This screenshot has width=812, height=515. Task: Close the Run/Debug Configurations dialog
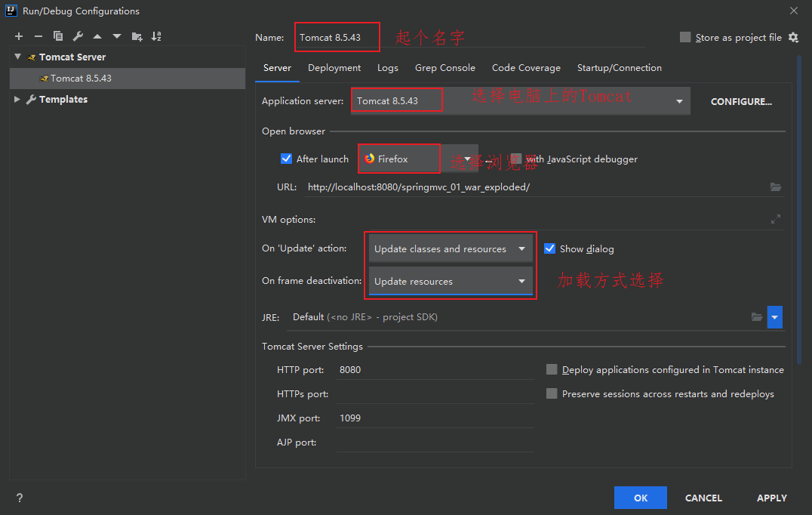pos(794,11)
